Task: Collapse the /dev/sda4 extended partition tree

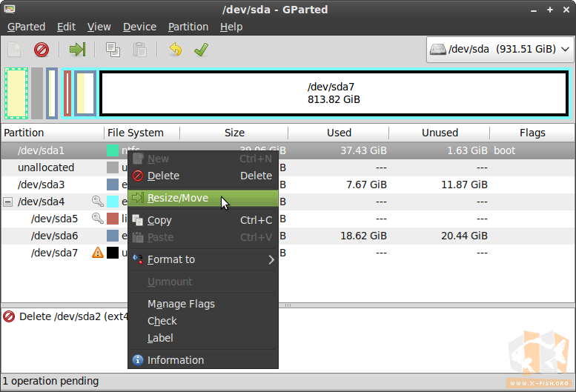Action: (x=7, y=202)
